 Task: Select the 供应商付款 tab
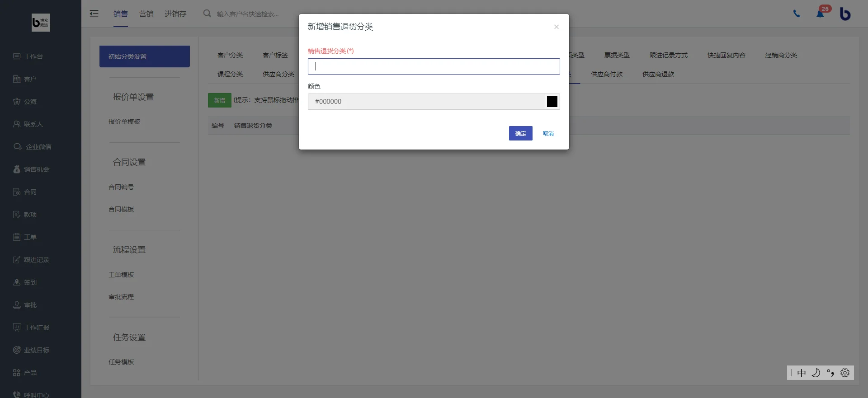[607, 74]
